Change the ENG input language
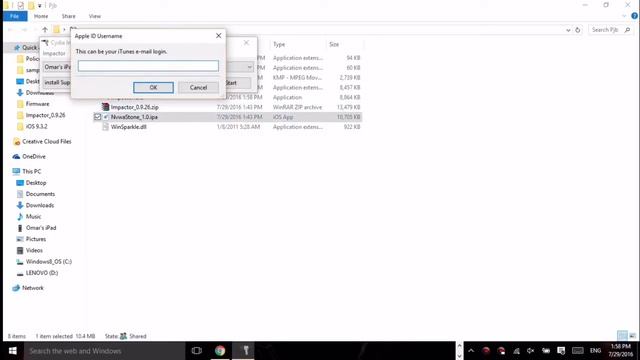The height and width of the screenshot is (360, 640). pos(596,351)
